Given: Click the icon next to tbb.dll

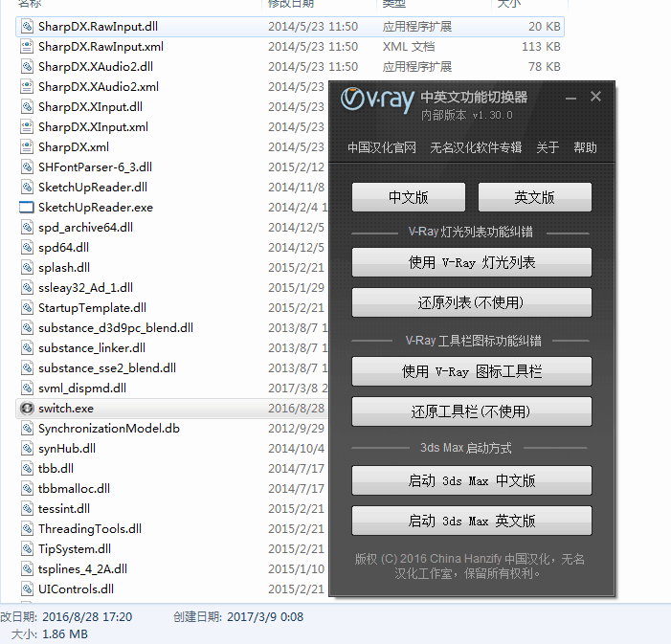Looking at the screenshot, I should pos(27,469).
